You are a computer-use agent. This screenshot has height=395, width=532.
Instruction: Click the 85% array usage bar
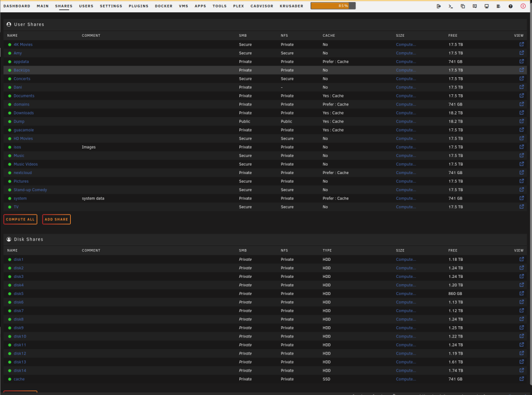click(x=333, y=6)
